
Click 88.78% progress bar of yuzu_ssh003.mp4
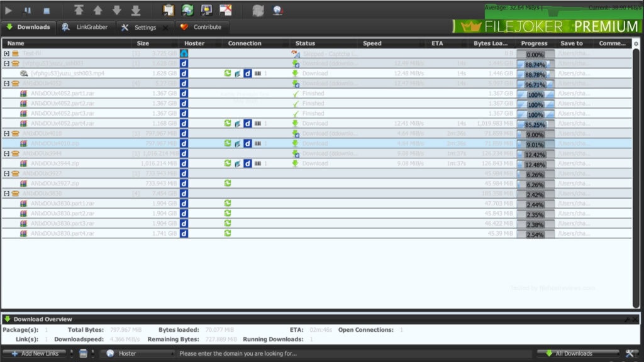point(535,75)
